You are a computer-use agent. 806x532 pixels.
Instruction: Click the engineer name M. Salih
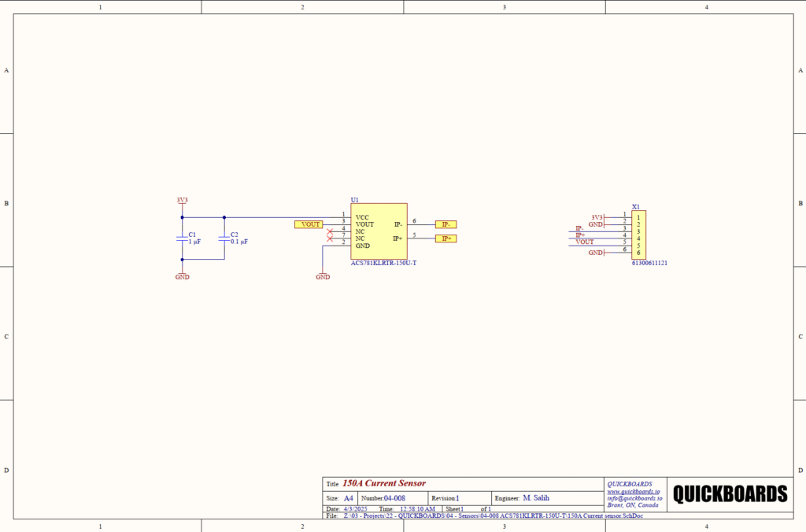[536, 498]
